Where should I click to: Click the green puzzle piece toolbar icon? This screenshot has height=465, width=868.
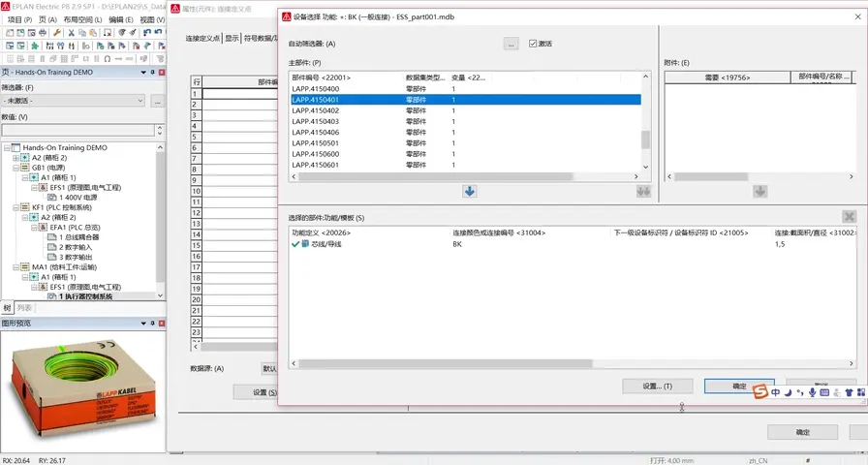point(36,46)
